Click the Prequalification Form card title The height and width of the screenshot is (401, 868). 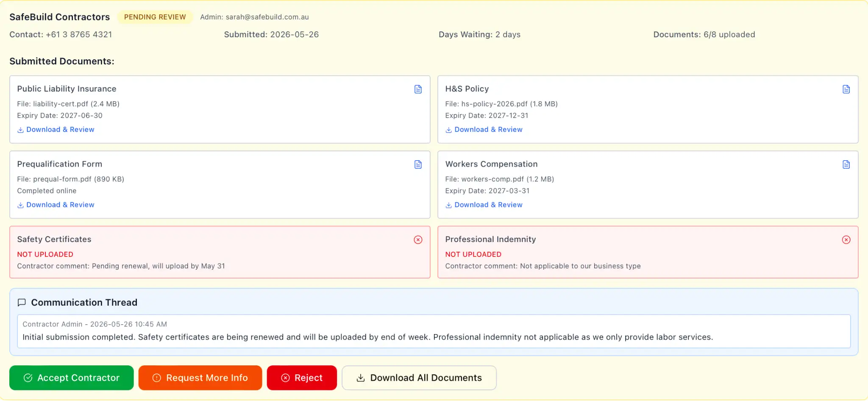point(59,164)
